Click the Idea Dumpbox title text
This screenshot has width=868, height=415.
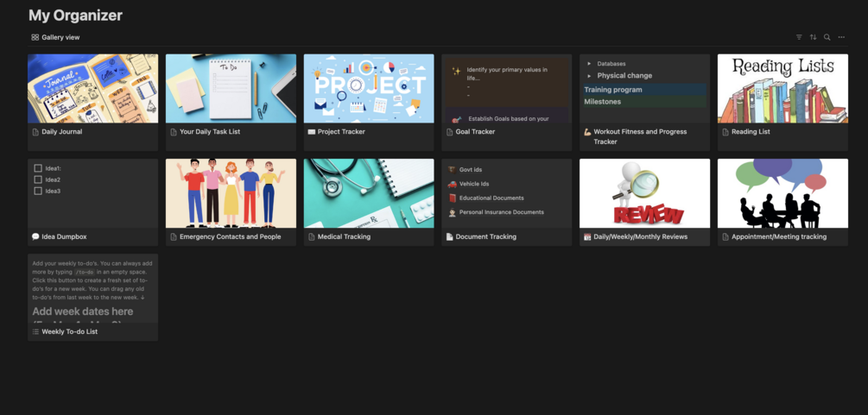[x=64, y=236]
